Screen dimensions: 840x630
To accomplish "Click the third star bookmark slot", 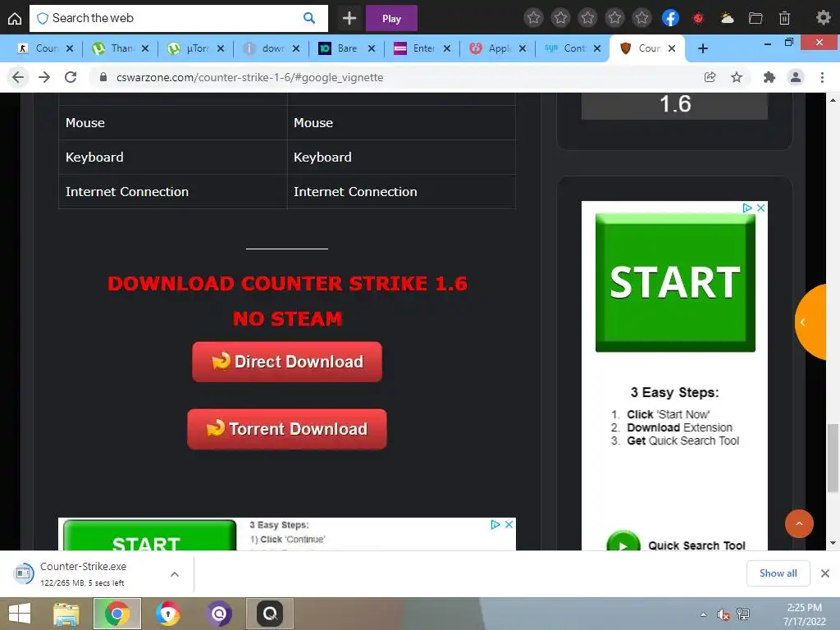I will [587, 18].
